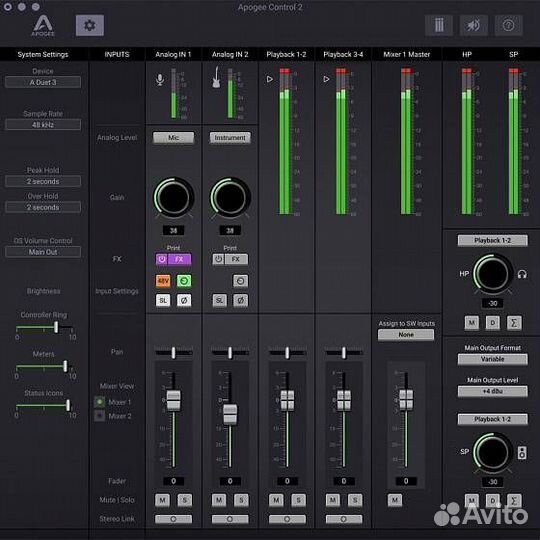Open Main Output Format dropdown Variable
This screenshot has width=540, height=540.
[x=492, y=359]
